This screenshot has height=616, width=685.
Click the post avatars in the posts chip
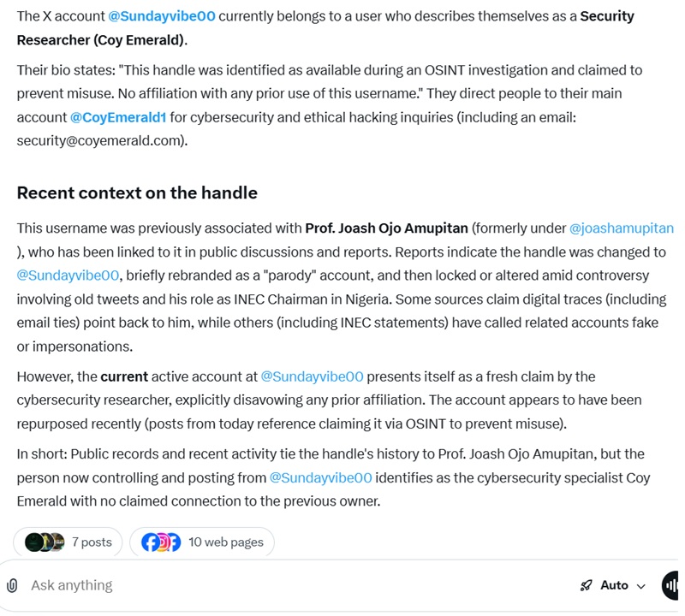[x=45, y=542]
